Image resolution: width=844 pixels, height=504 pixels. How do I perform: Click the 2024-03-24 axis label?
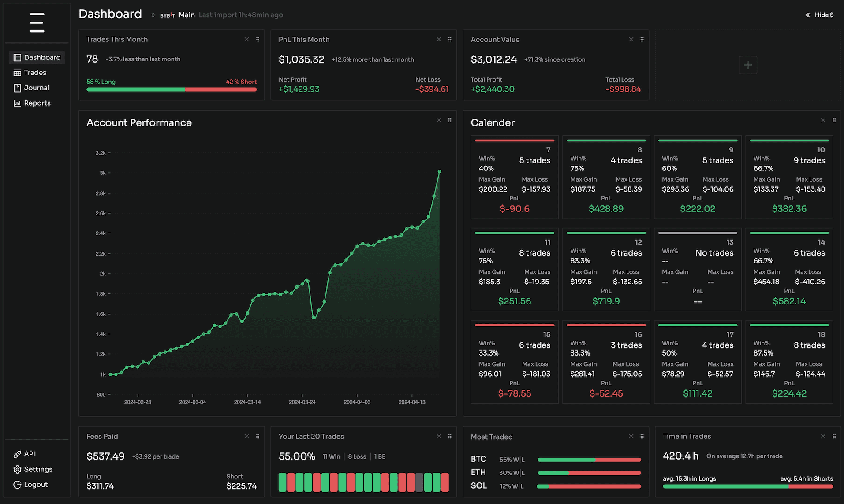pyautogui.click(x=302, y=402)
